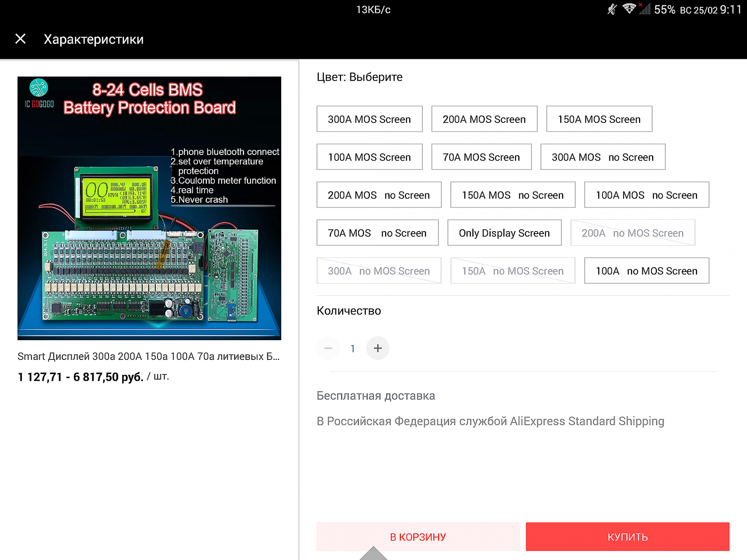Viewport: 747px width, 560px height.
Task: Choose 70A MOS Screen option
Action: coord(481,157)
